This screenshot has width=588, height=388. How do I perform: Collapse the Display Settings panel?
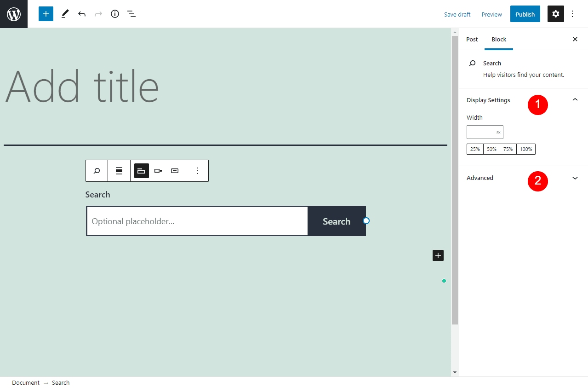coord(575,100)
